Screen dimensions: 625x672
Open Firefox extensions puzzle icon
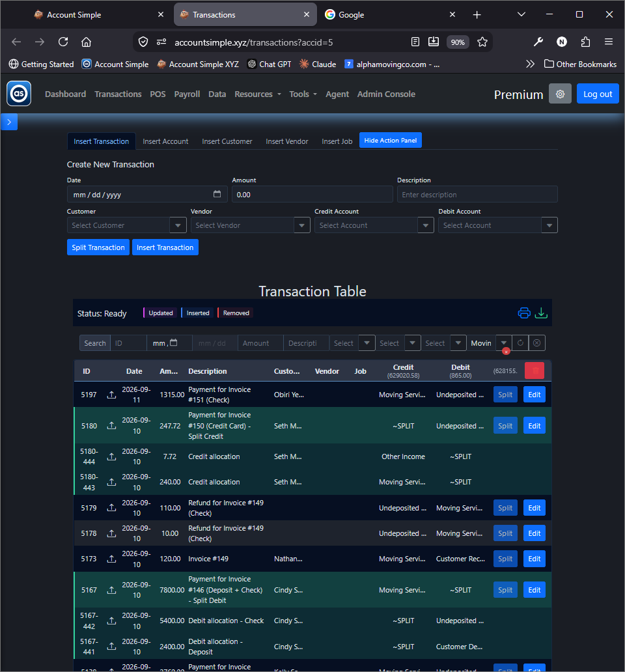click(x=585, y=42)
